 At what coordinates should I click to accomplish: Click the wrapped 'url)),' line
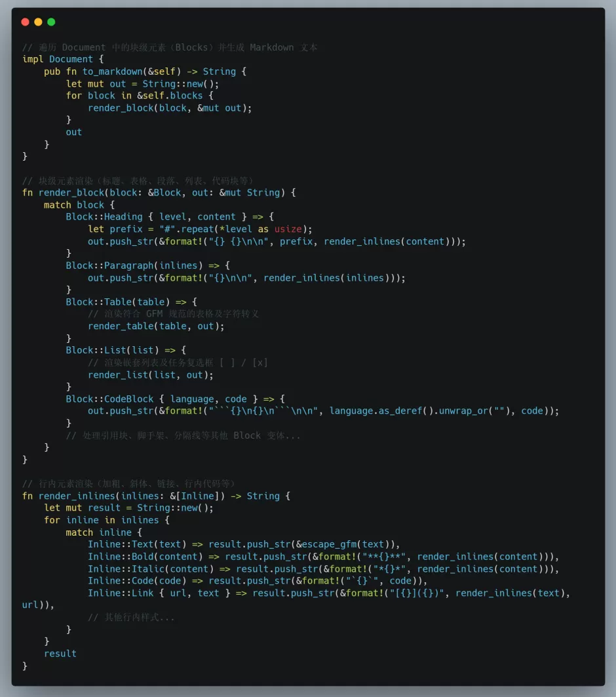tap(38, 605)
